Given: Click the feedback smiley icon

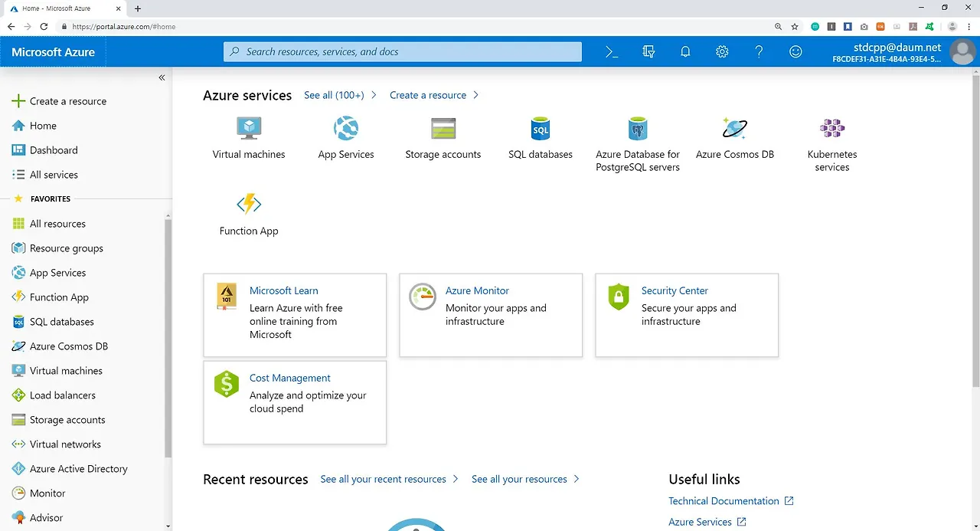Looking at the screenshot, I should (x=795, y=51).
